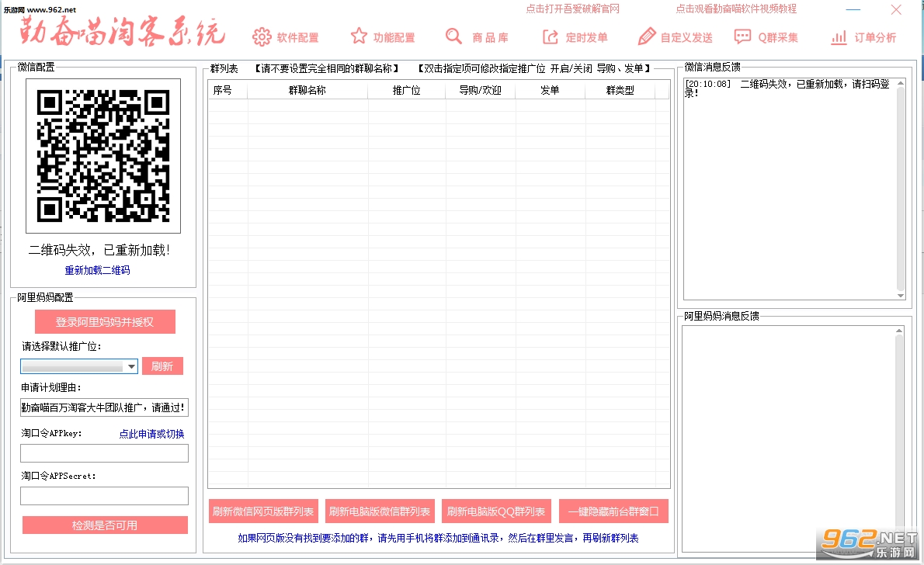This screenshot has height=565, width=924.
Task: Click the 二维码失效 log message text
Action: (x=787, y=88)
